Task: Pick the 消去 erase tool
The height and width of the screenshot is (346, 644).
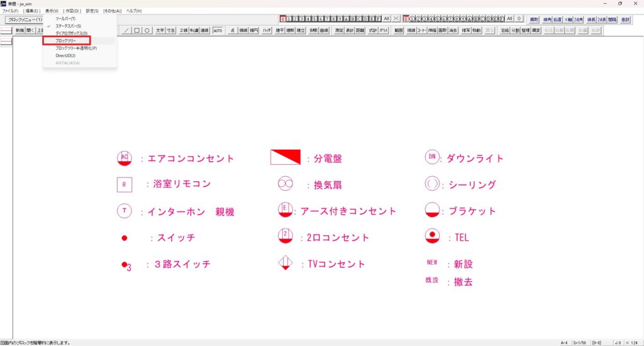Action: [453, 30]
